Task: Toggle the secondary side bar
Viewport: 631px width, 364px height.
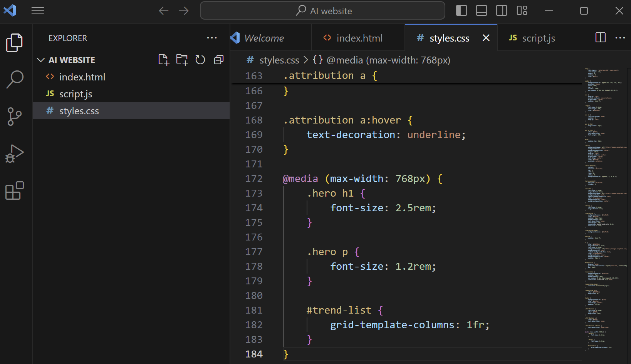Action: point(502,11)
